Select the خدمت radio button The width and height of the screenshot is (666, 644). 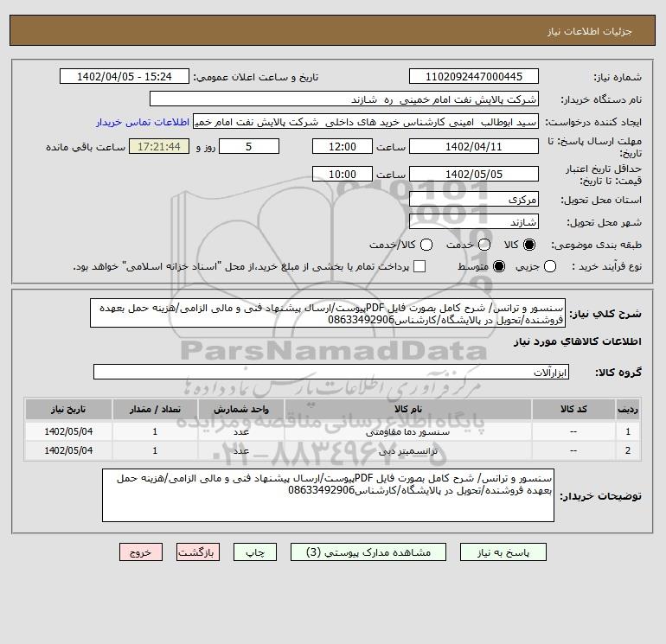click(x=484, y=245)
